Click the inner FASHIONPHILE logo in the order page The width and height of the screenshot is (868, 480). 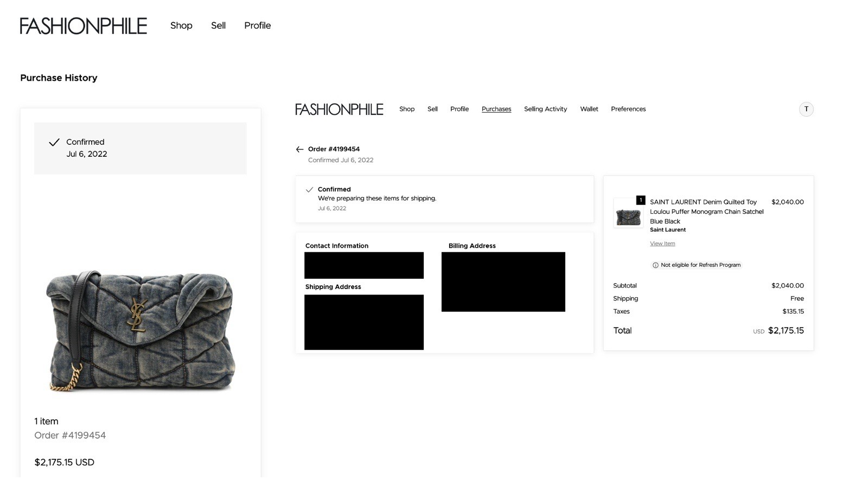339,109
